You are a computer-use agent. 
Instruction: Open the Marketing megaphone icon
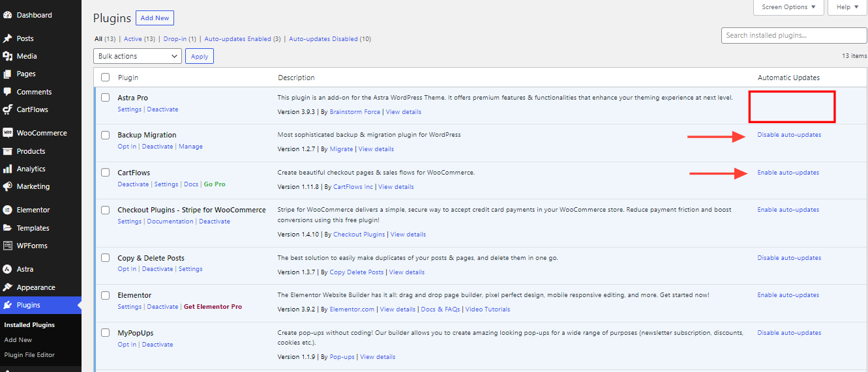click(8, 186)
